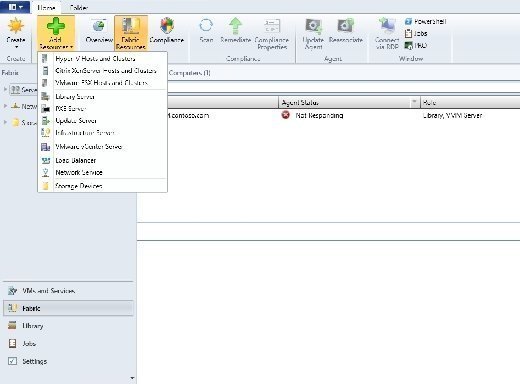Image resolution: width=520 pixels, height=384 pixels.
Task: Click VMs and Services workspace icon
Action: click(x=12, y=291)
